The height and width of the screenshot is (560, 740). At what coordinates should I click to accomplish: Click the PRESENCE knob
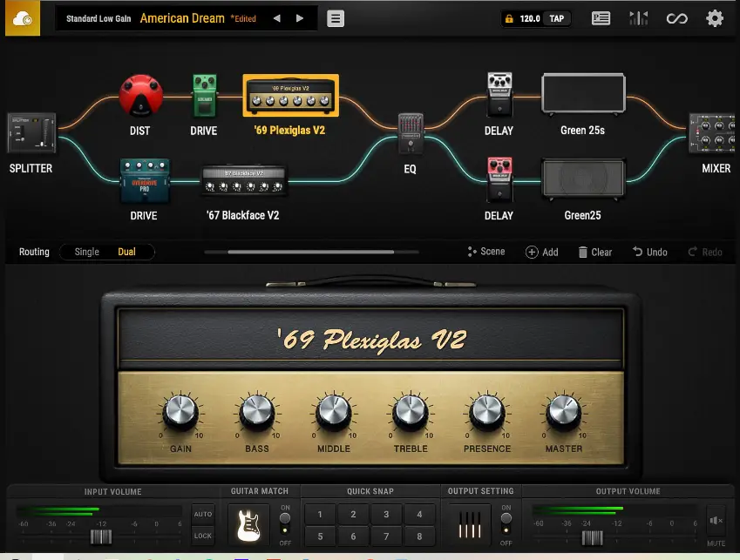[x=487, y=413]
